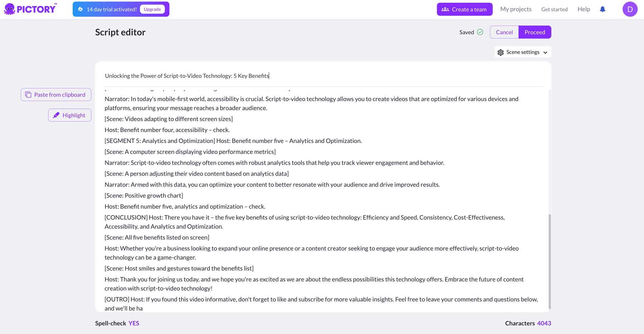Click the script editor vertical scrollbar
The width and height of the screenshot is (644, 334).
[550, 261]
